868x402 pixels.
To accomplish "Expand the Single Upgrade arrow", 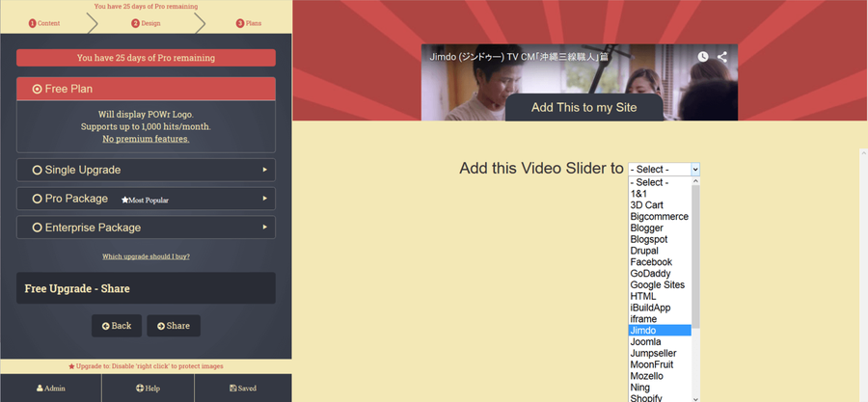I will point(264,170).
